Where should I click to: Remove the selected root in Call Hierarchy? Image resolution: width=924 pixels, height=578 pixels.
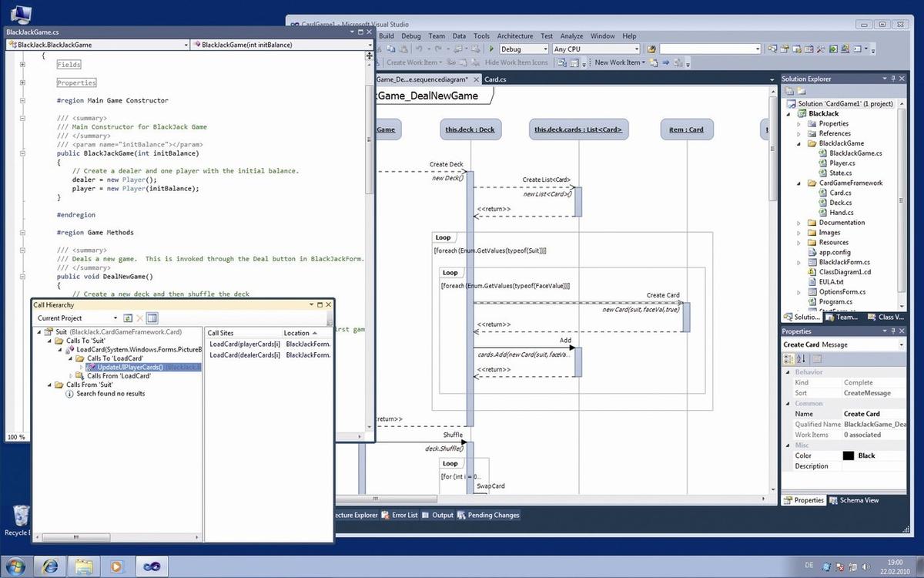(139, 318)
